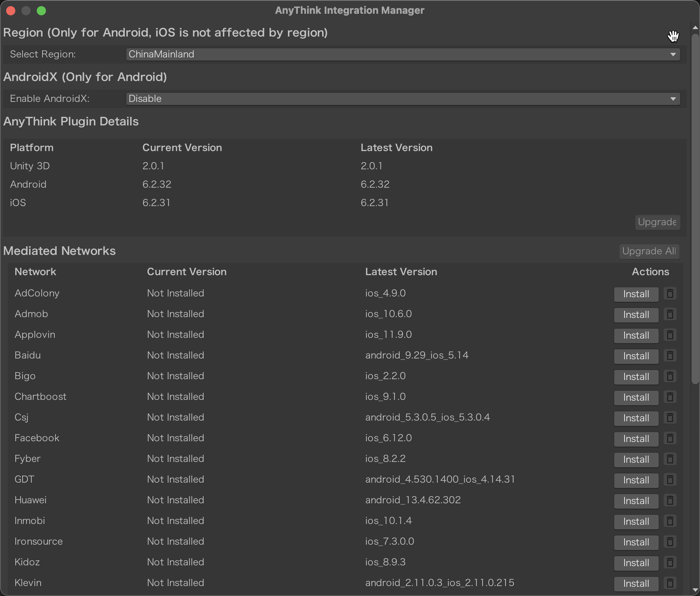Install the Admob network
The width and height of the screenshot is (700, 596).
[636, 315]
